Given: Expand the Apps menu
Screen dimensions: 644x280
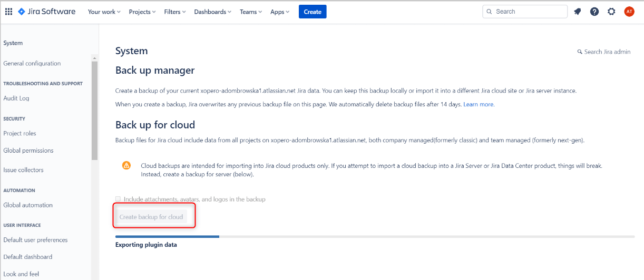Looking at the screenshot, I should point(280,12).
